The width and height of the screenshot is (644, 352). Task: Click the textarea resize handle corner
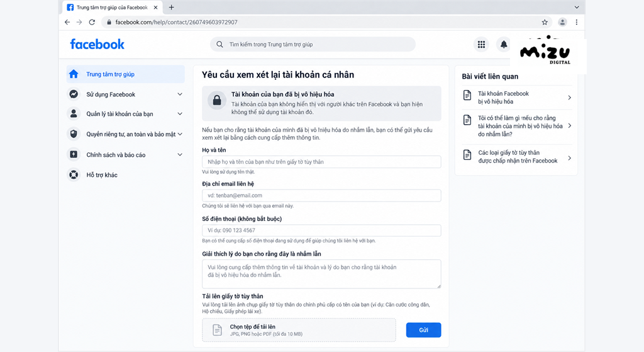[x=438, y=286]
